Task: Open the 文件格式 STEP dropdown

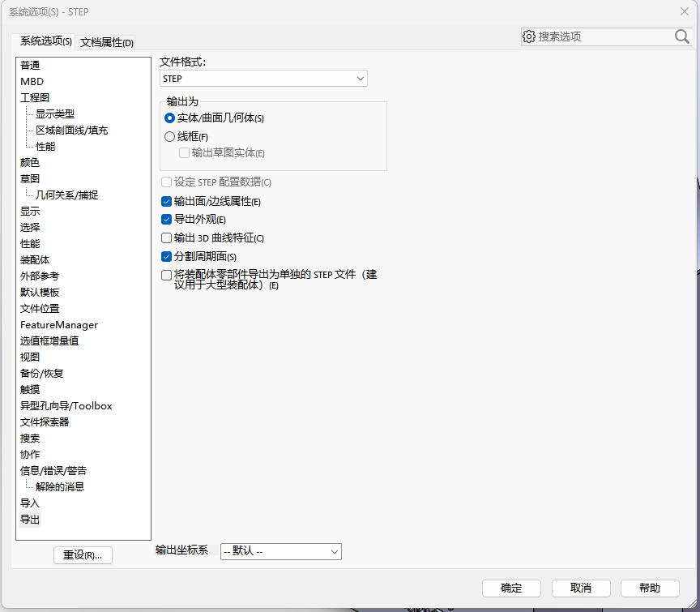Action: [x=263, y=79]
